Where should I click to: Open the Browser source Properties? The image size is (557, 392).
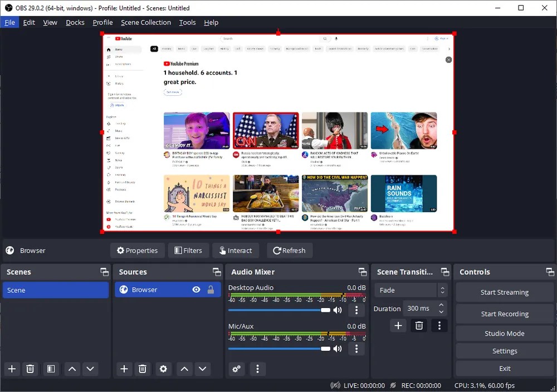tap(137, 250)
